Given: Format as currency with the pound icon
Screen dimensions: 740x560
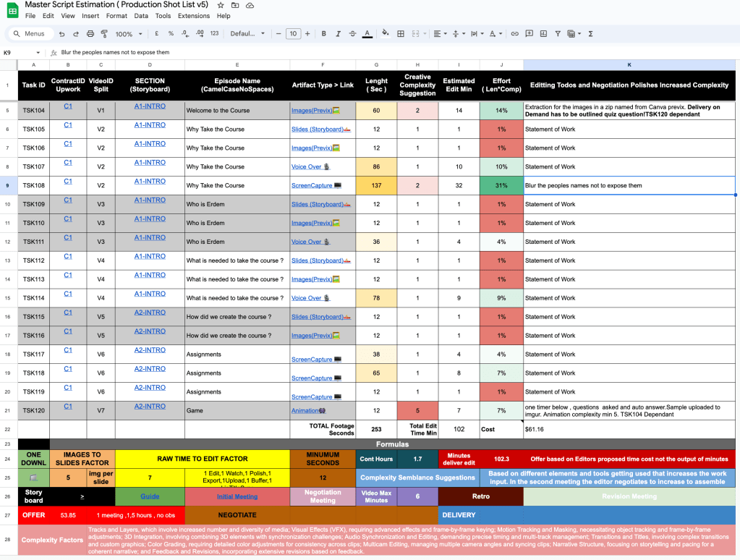Looking at the screenshot, I should pos(157,33).
